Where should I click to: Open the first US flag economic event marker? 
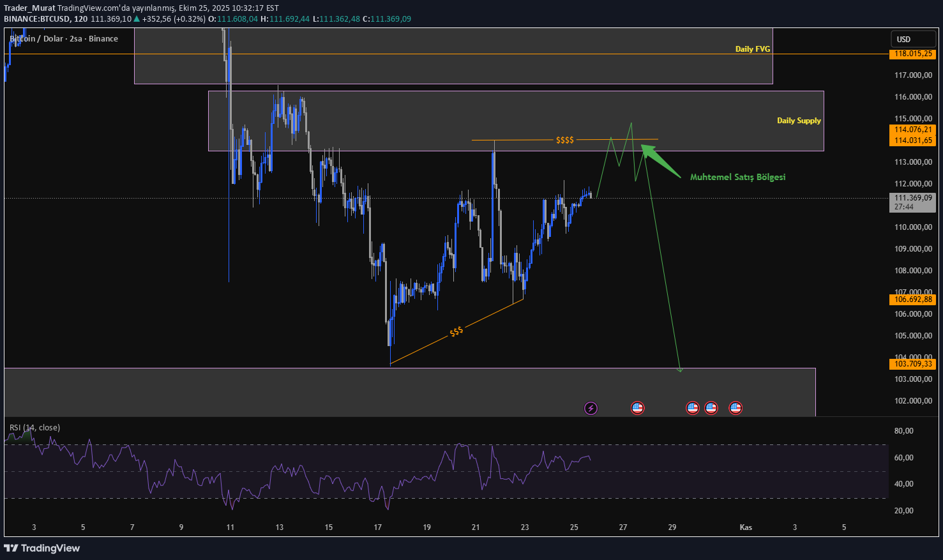pyautogui.click(x=637, y=408)
